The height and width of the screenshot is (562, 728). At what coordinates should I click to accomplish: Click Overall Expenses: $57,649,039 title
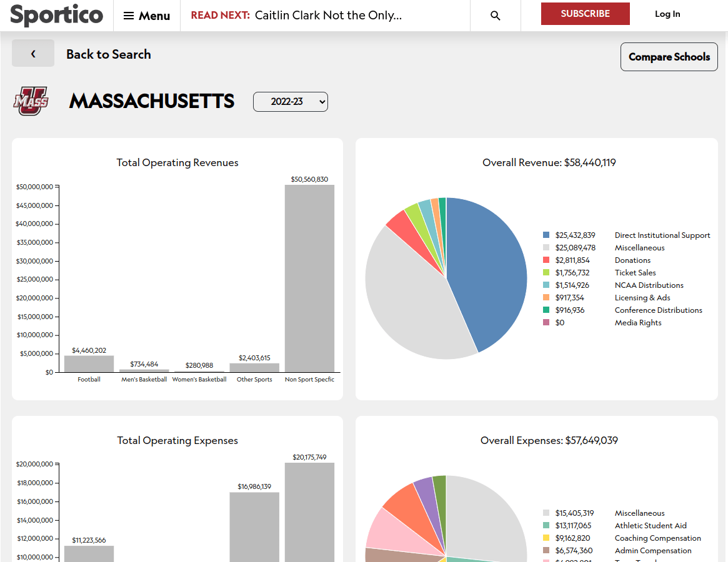pyautogui.click(x=549, y=440)
